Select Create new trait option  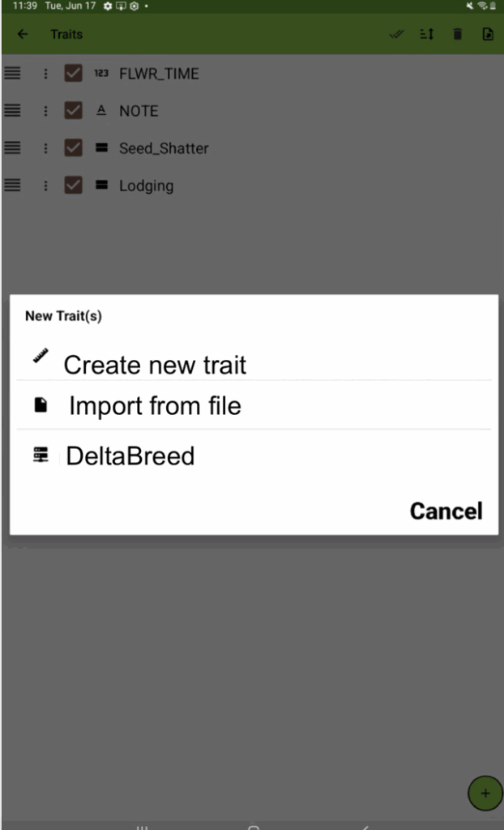pyautogui.click(x=154, y=365)
